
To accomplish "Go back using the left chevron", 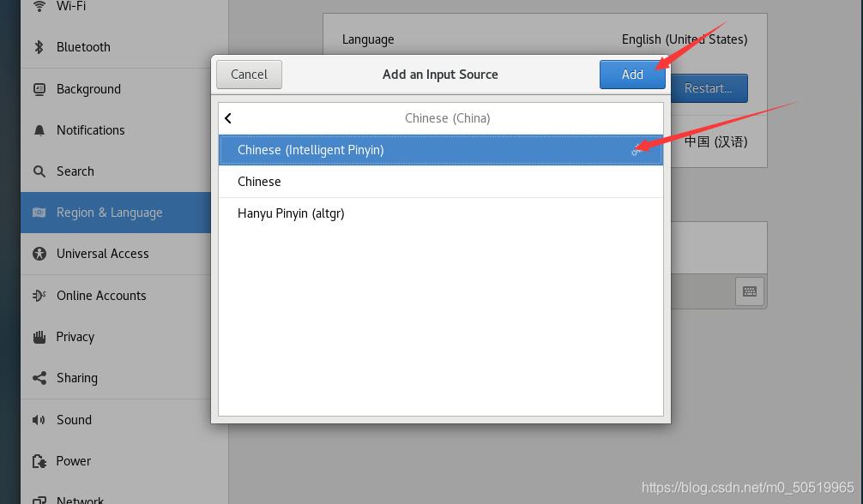I will (x=228, y=118).
